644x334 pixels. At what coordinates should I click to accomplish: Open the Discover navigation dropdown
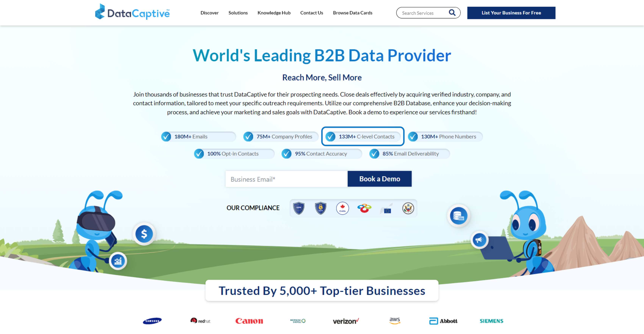(210, 12)
